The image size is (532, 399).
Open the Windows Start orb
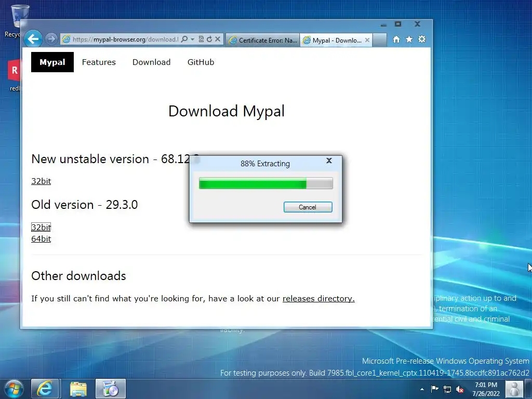click(x=14, y=389)
